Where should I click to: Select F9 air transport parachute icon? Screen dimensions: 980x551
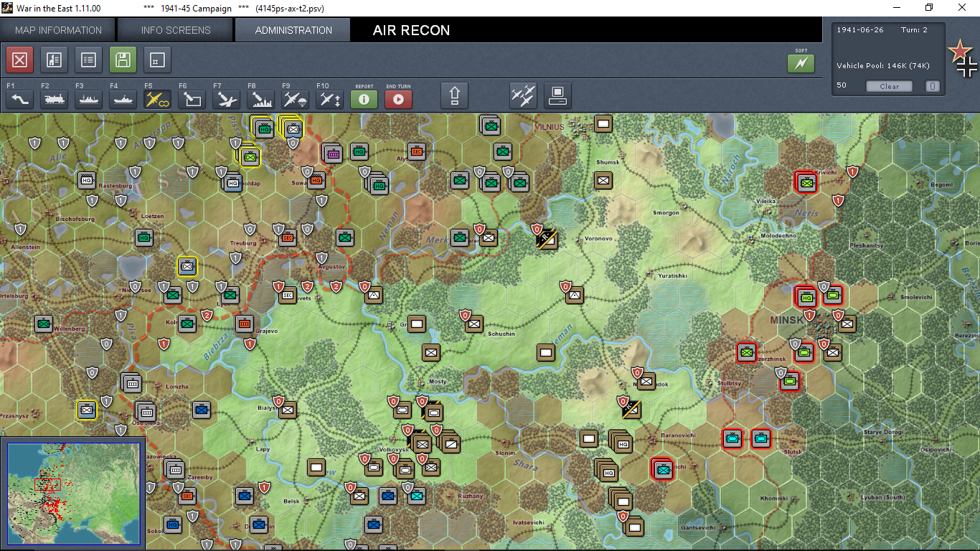[x=295, y=99]
